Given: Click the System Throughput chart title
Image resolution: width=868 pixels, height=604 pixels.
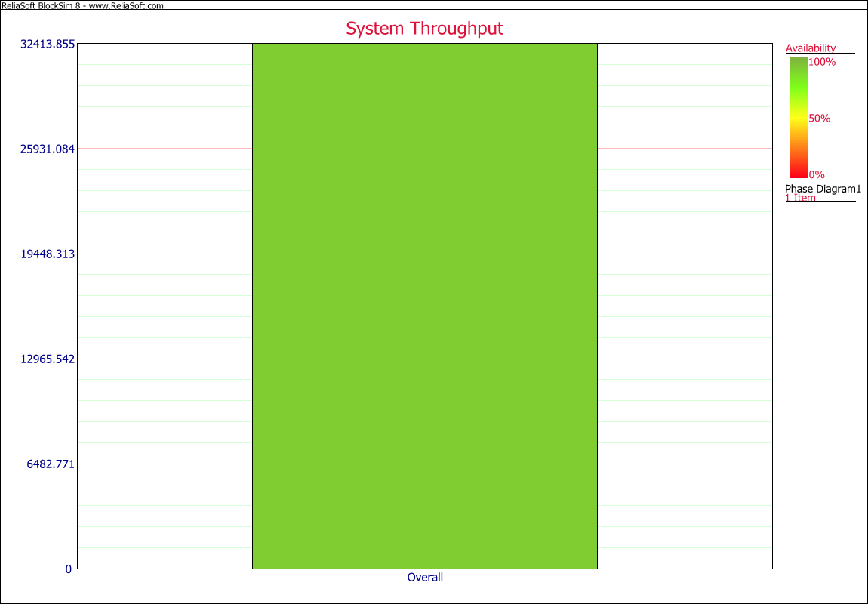Looking at the screenshot, I should click(x=424, y=29).
